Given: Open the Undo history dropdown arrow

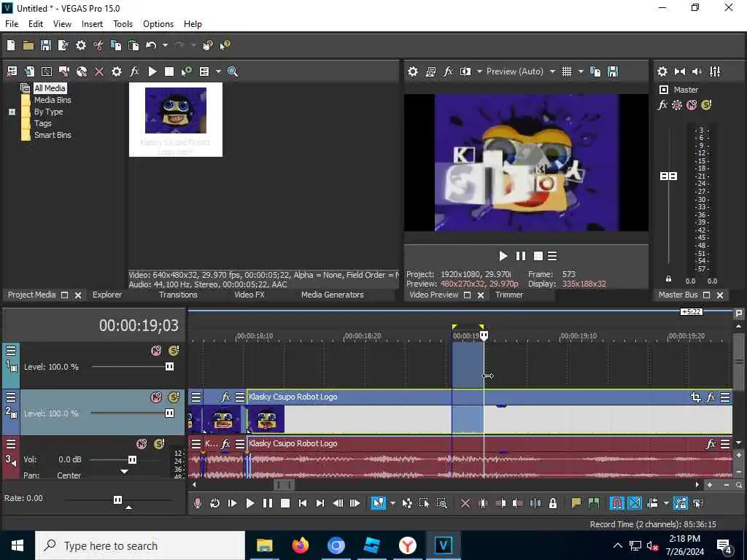Looking at the screenshot, I should tap(165, 45).
